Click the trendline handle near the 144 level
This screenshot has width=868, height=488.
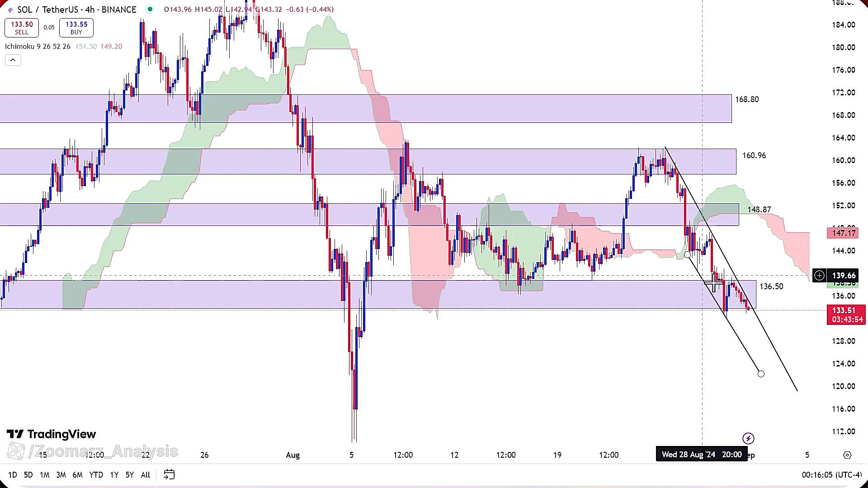(x=687, y=255)
